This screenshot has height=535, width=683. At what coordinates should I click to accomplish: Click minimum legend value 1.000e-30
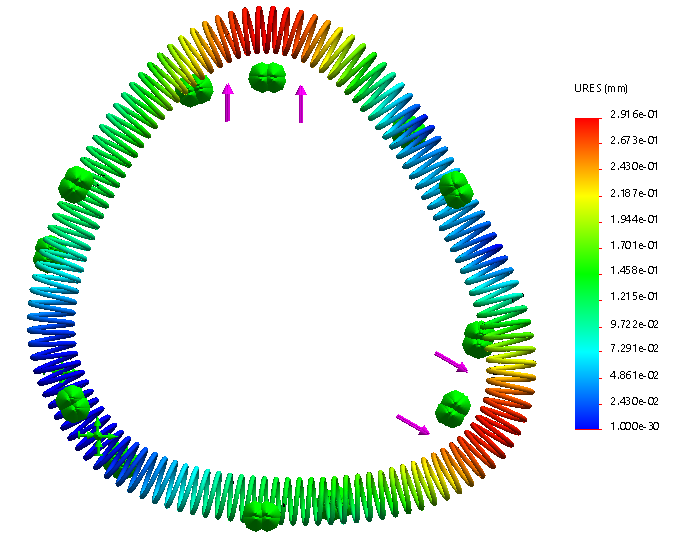click(634, 426)
